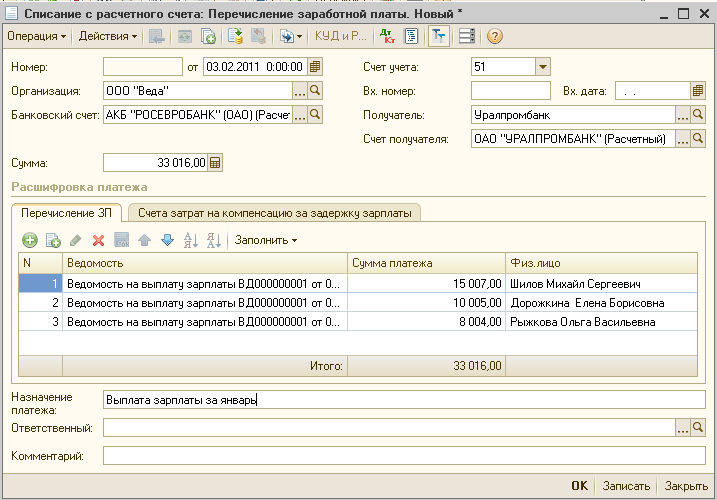This screenshot has height=500, width=717.
Task: Switch to the Перечисление ЗП tab
Action: click(66, 213)
